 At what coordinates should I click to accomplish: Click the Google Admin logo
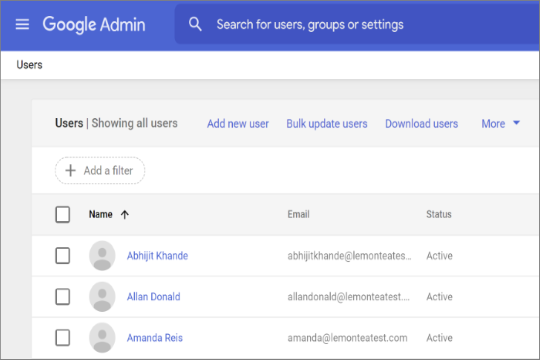tap(94, 25)
